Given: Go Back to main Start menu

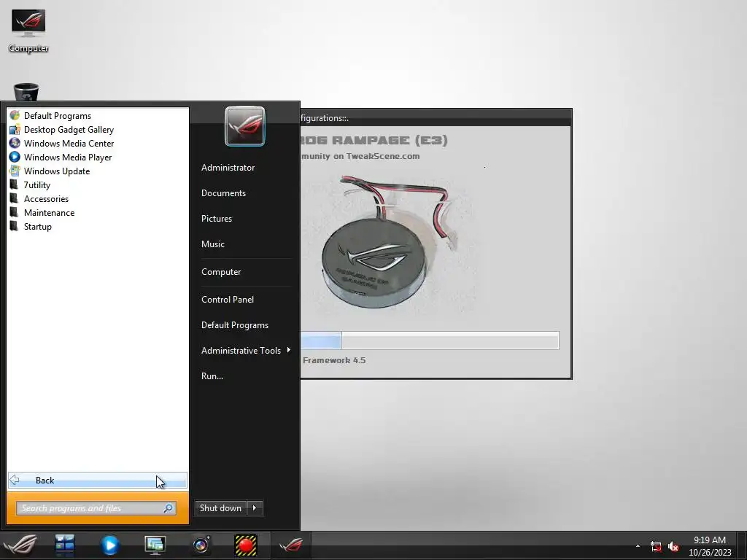Looking at the screenshot, I should click(x=98, y=480).
